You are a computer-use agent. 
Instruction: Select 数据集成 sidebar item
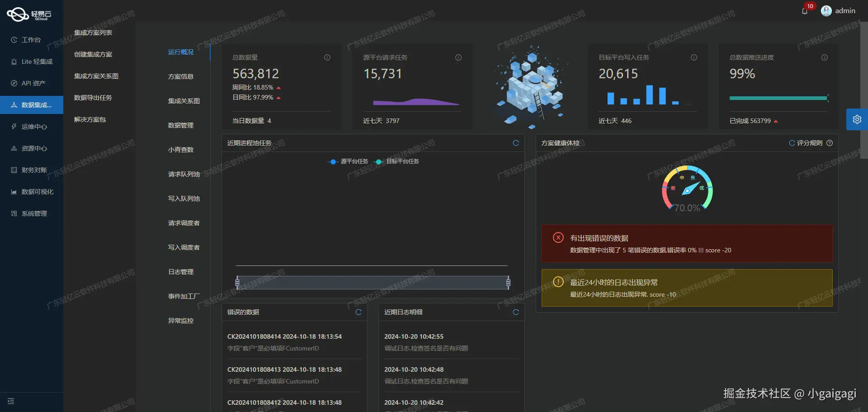pyautogui.click(x=32, y=105)
